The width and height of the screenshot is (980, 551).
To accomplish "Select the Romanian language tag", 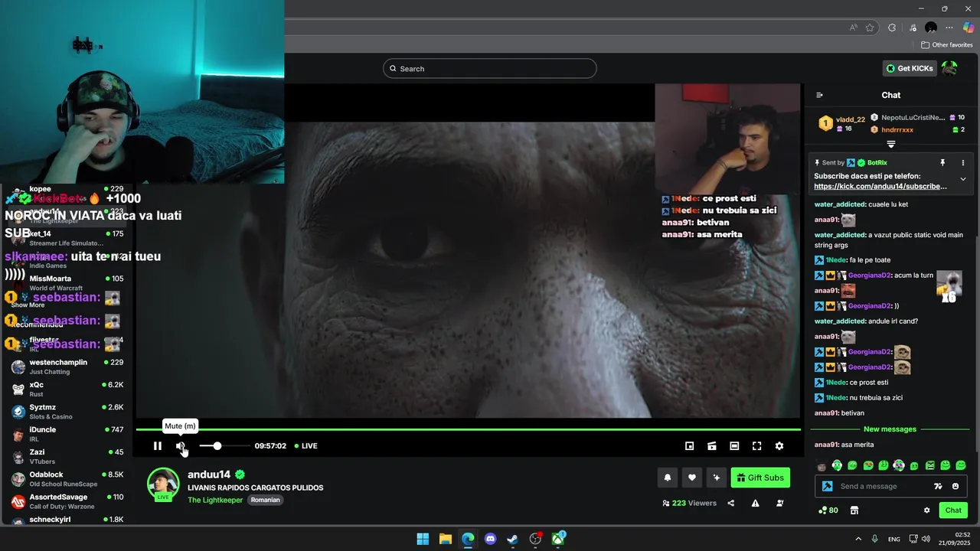I will click(266, 500).
